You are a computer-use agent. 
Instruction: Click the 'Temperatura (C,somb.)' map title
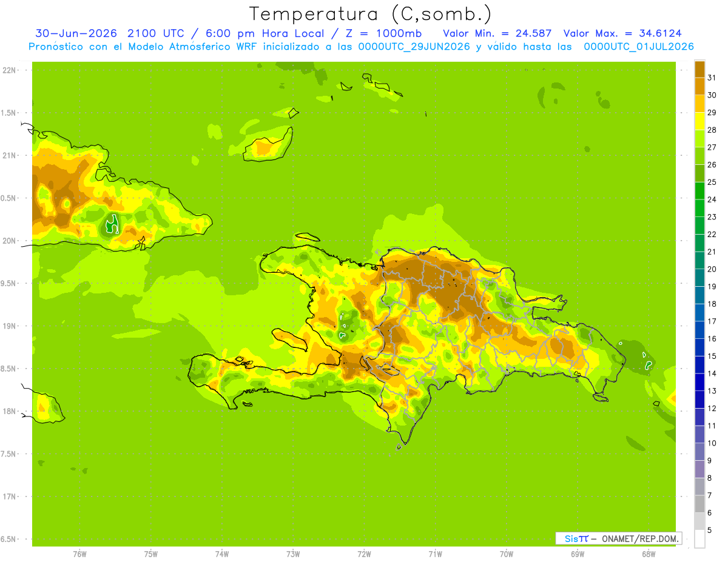click(371, 15)
